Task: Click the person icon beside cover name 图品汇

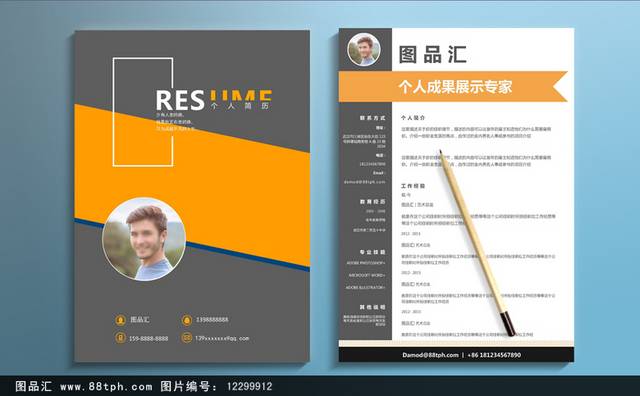Action: coord(120,320)
